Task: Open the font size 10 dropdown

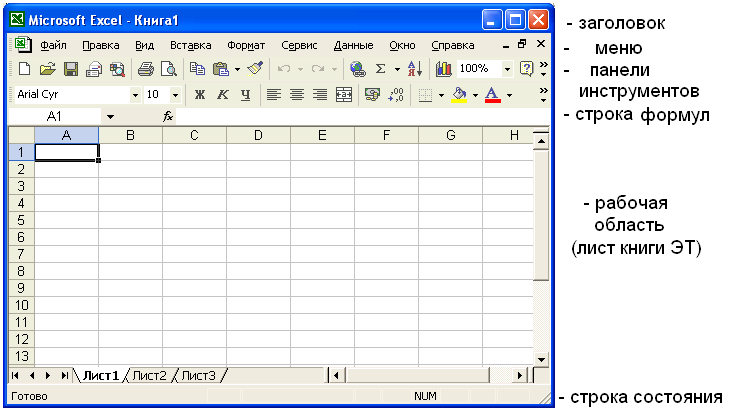Action: click(175, 95)
